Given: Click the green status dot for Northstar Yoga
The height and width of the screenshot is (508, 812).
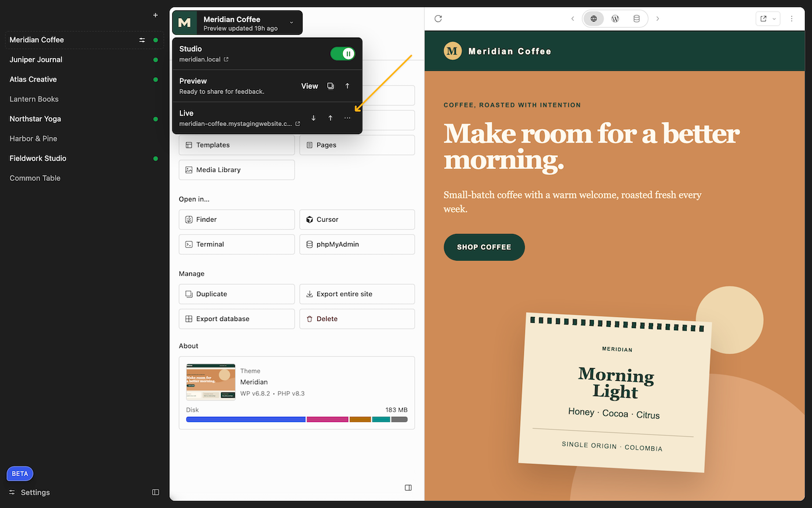Looking at the screenshot, I should pos(155,119).
